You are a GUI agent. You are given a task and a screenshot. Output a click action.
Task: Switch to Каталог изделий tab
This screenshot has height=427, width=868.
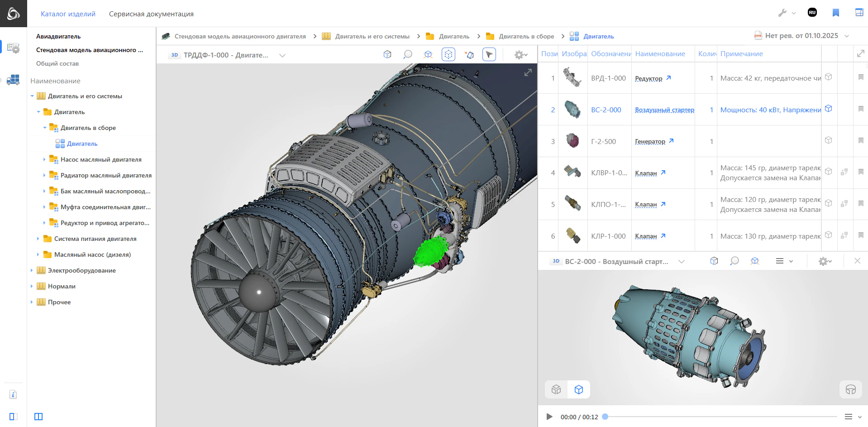[68, 14]
